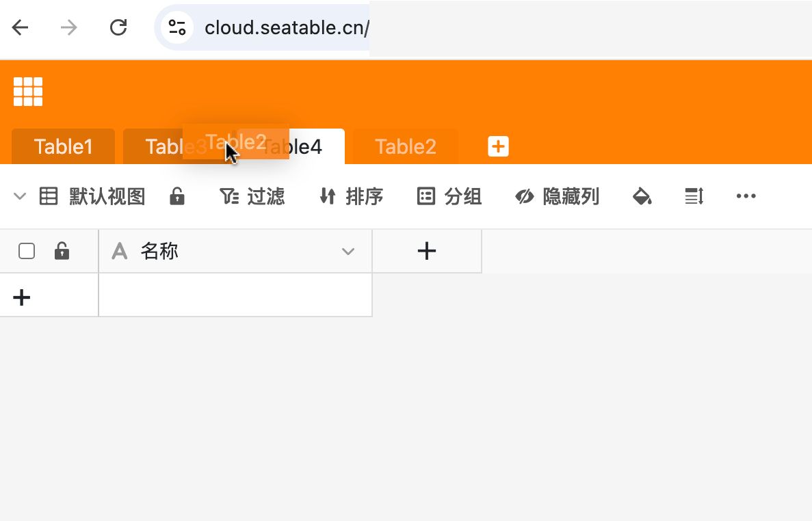Open site settings icon in address bar
The height and width of the screenshot is (521, 812).
click(177, 27)
